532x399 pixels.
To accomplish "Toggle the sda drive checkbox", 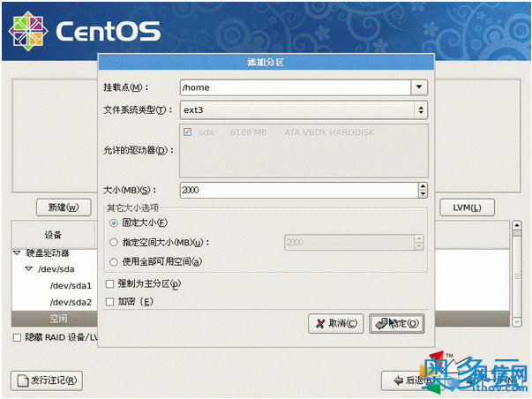I will tap(187, 132).
